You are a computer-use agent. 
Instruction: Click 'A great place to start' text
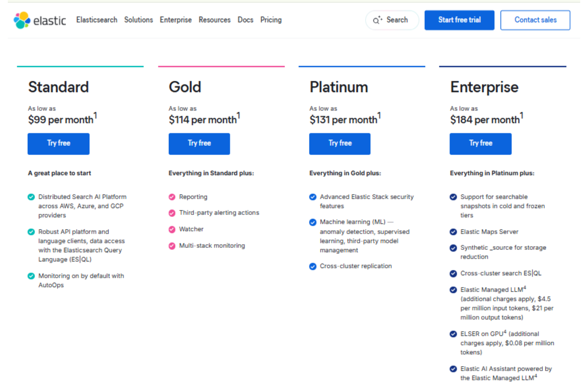tap(59, 173)
